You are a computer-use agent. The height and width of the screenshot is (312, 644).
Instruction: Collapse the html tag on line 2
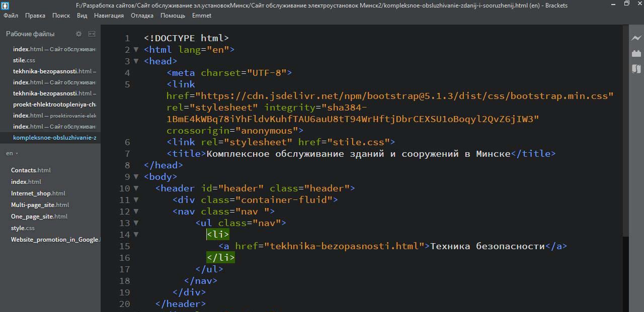coord(136,50)
